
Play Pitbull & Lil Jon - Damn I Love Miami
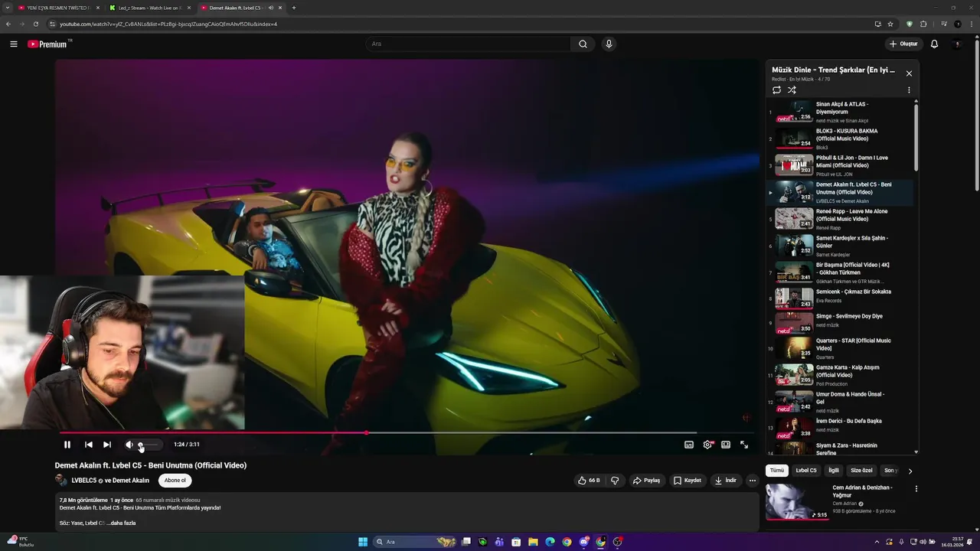pos(841,165)
